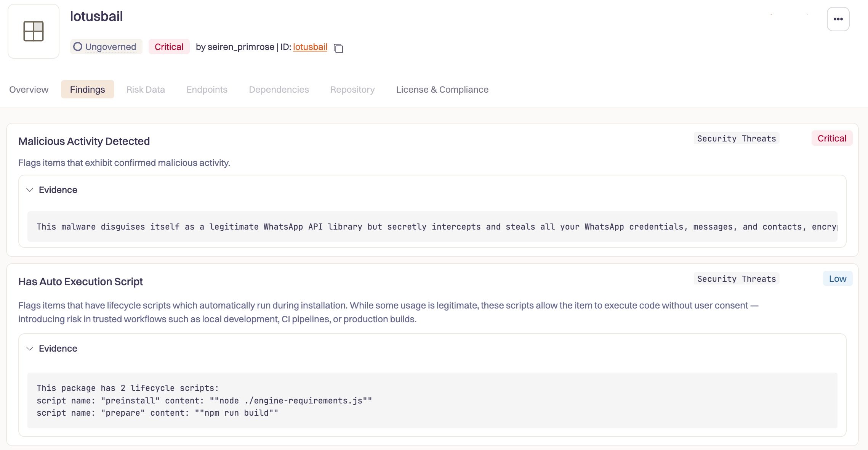The image size is (868, 450).
Task: Copy the package ID with copy icon
Action: 338,48
